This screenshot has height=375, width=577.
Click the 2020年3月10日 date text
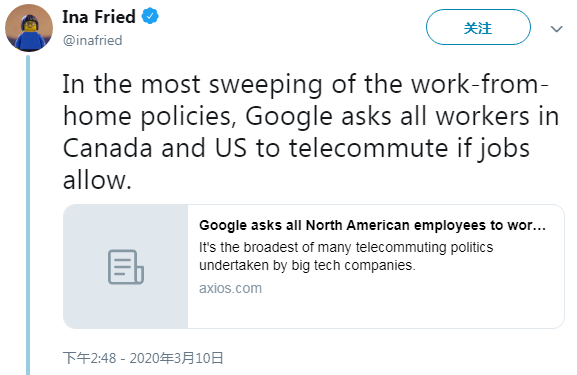177,358
